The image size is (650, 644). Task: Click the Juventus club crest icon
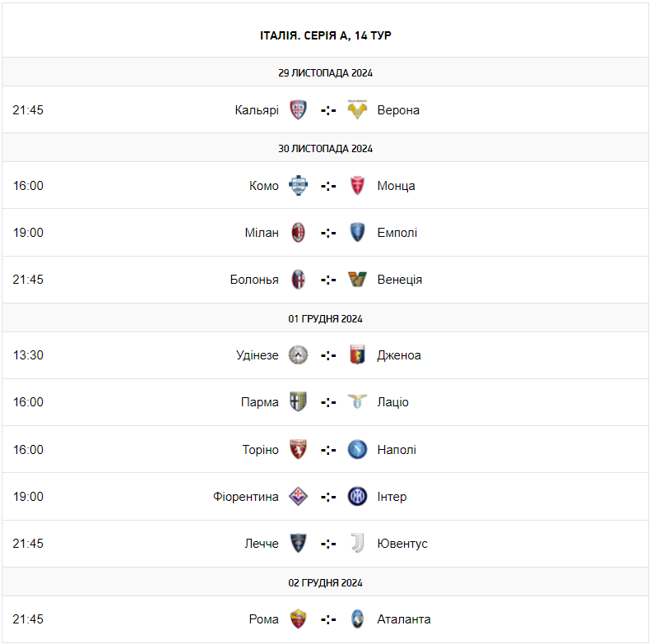pyautogui.click(x=357, y=544)
